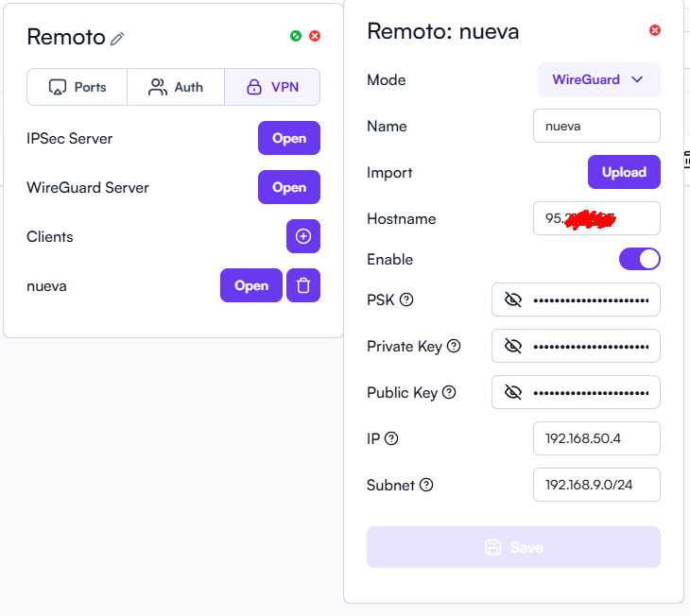
Task: Click the PSK help question mark icon
Action: coord(406,299)
